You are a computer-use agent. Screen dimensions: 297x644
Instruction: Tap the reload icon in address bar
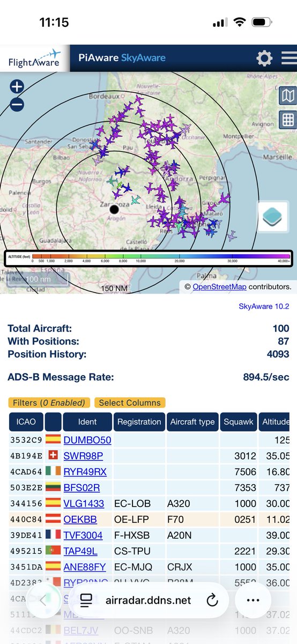(x=211, y=600)
